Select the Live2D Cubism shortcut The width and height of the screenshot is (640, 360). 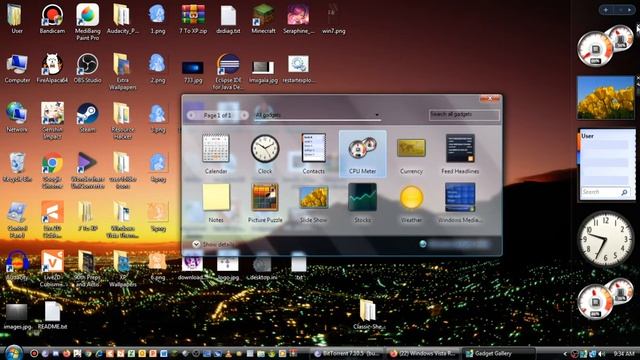point(52,269)
